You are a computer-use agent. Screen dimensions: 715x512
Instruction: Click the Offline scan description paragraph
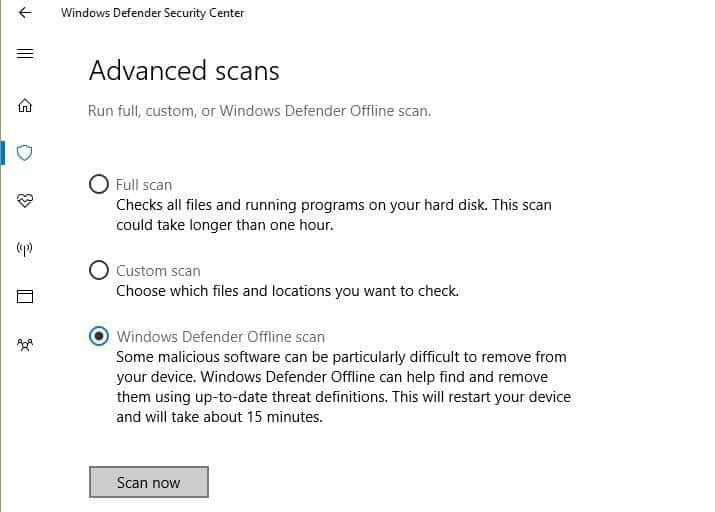pyautogui.click(x=343, y=387)
